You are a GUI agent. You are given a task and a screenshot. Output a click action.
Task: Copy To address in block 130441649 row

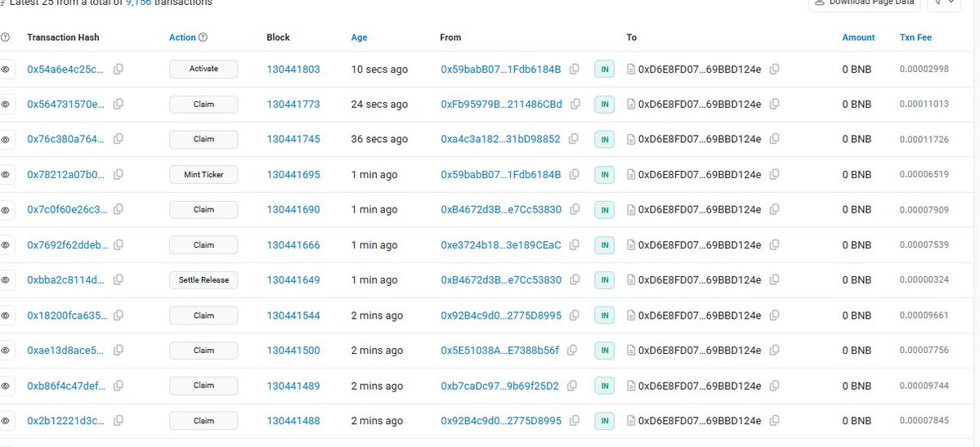[774, 279]
